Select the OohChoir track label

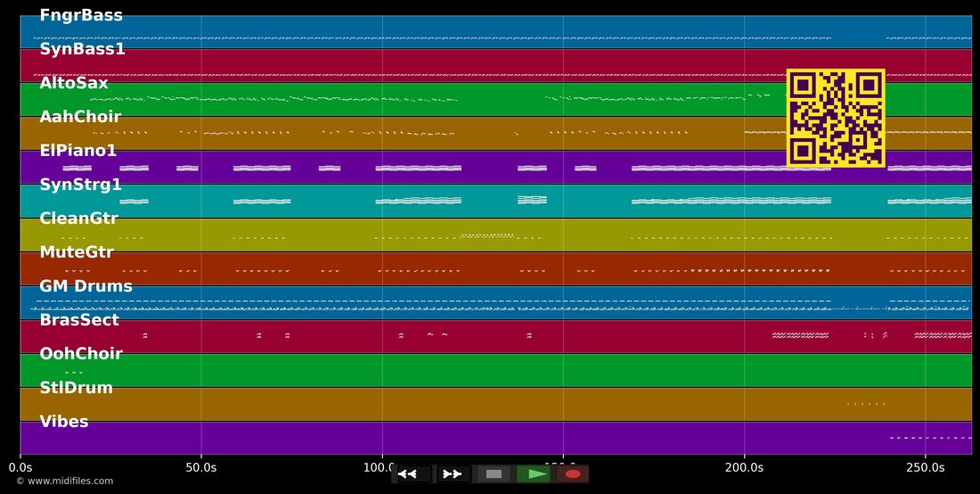coord(81,354)
